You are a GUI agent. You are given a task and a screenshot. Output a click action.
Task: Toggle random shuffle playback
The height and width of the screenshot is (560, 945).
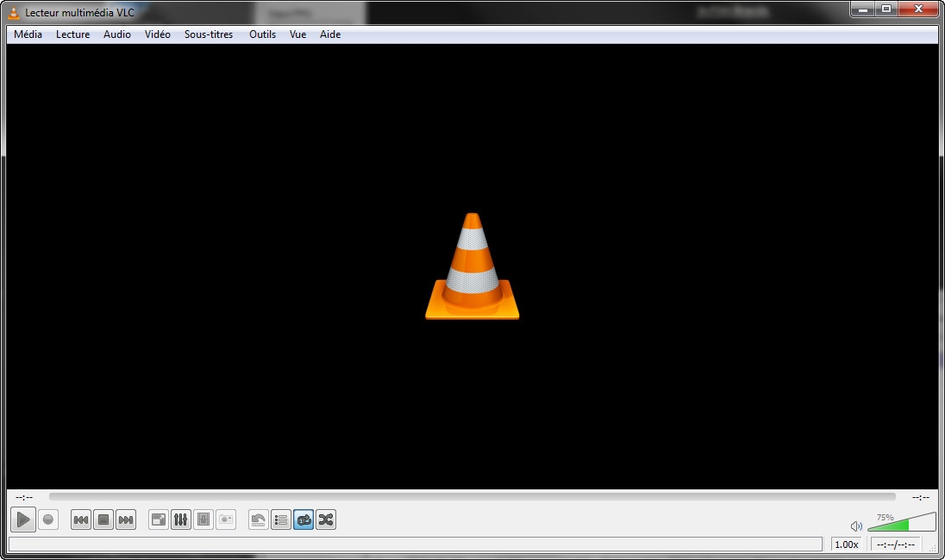coord(325,520)
